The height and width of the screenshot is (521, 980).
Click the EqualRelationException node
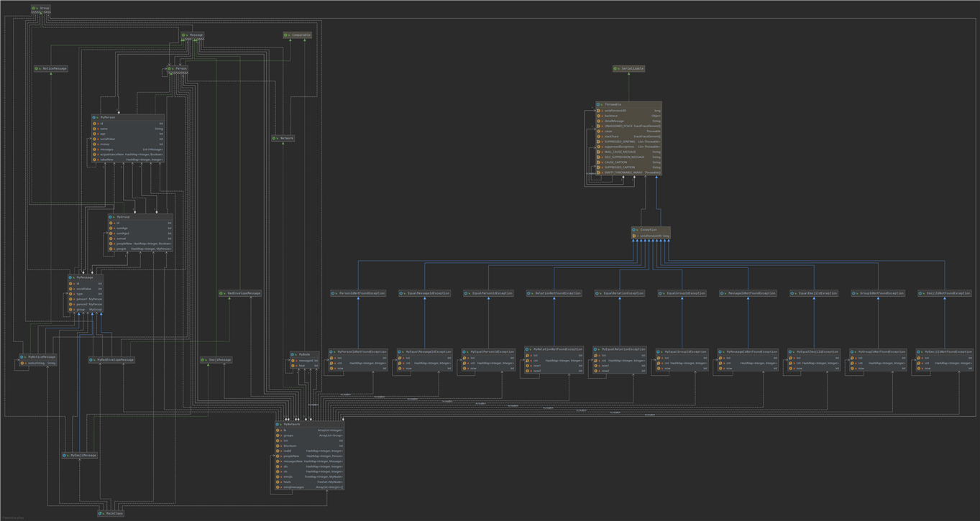pyautogui.click(x=620, y=293)
